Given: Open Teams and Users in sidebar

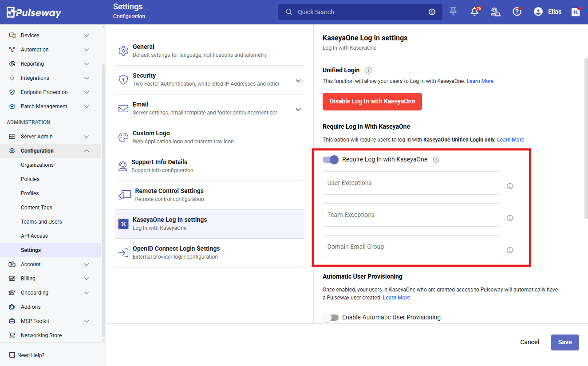Looking at the screenshot, I should coord(41,222).
